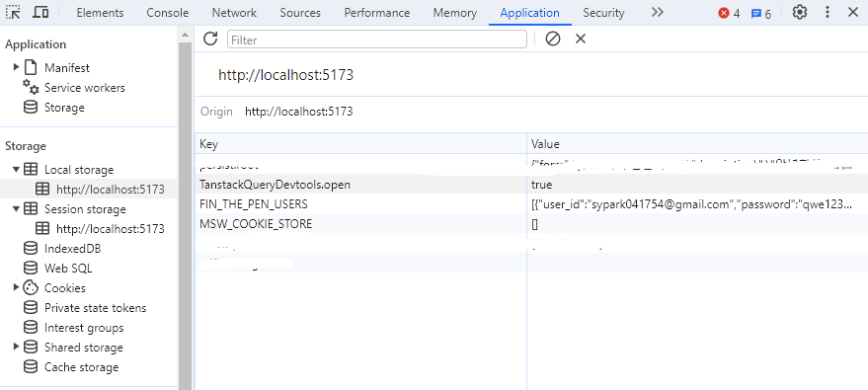
Task: Open Interest groups in the sidebar
Action: 84,328
